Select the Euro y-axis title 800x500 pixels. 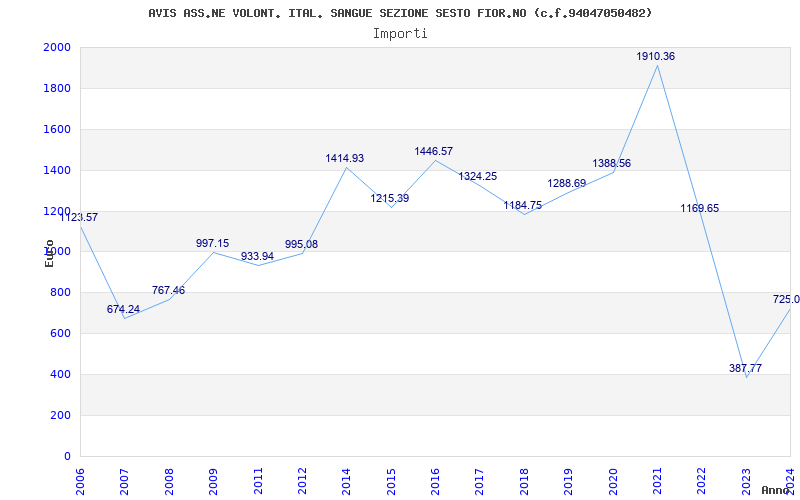click(49, 253)
